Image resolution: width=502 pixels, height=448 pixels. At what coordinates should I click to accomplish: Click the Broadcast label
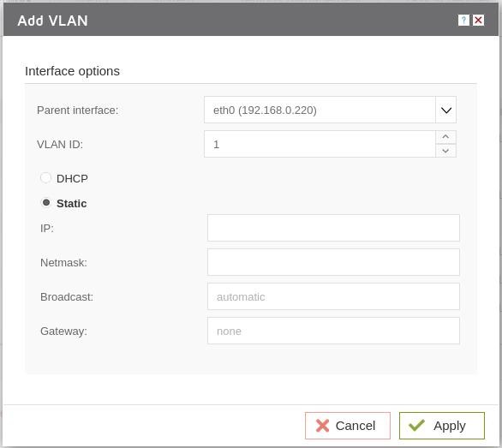click(x=67, y=297)
